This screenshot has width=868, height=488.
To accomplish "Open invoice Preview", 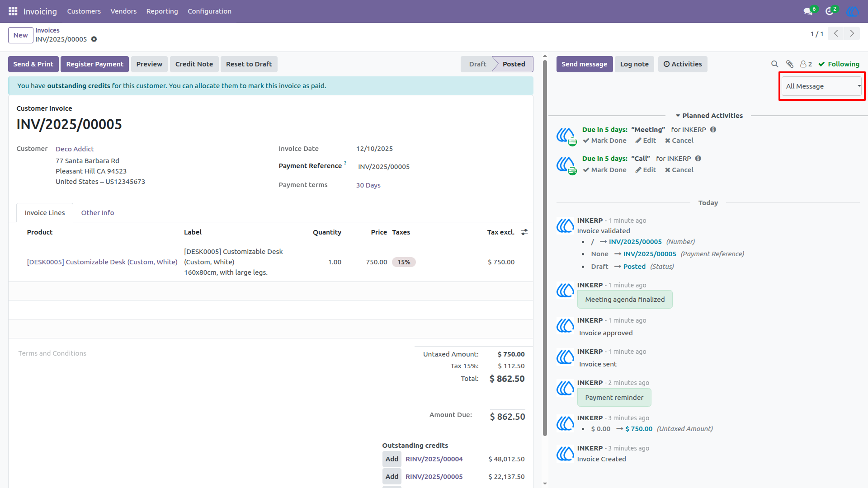I will pos(149,64).
